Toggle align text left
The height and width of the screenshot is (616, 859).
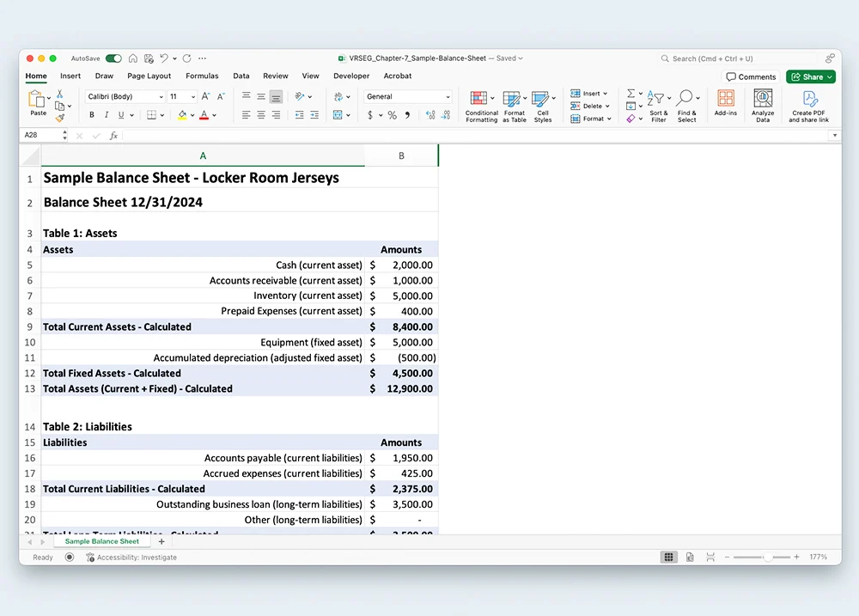pos(246,115)
